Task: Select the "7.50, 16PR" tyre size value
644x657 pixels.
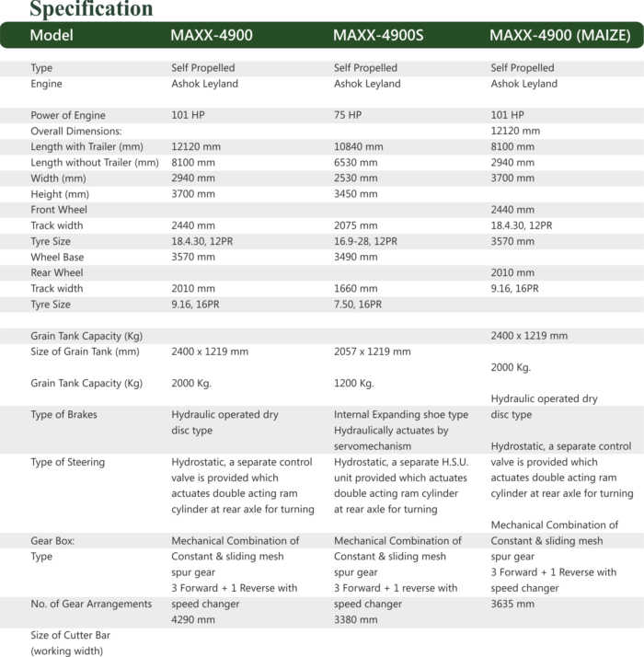Action: (x=357, y=305)
